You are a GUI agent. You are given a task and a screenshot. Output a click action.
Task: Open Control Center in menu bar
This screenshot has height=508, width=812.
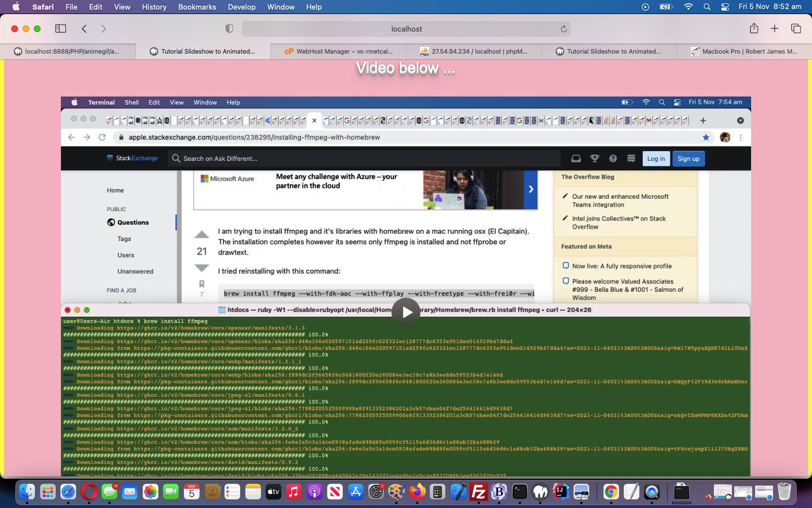click(725, 7)
